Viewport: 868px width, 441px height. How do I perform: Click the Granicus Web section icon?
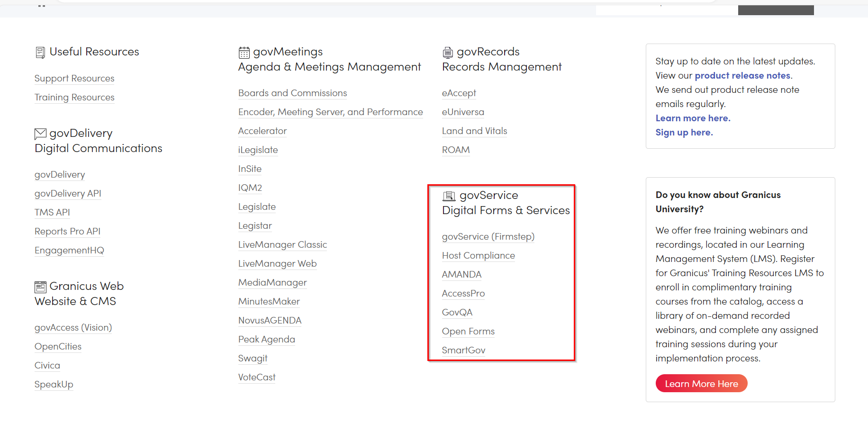[x=40, y=287]
